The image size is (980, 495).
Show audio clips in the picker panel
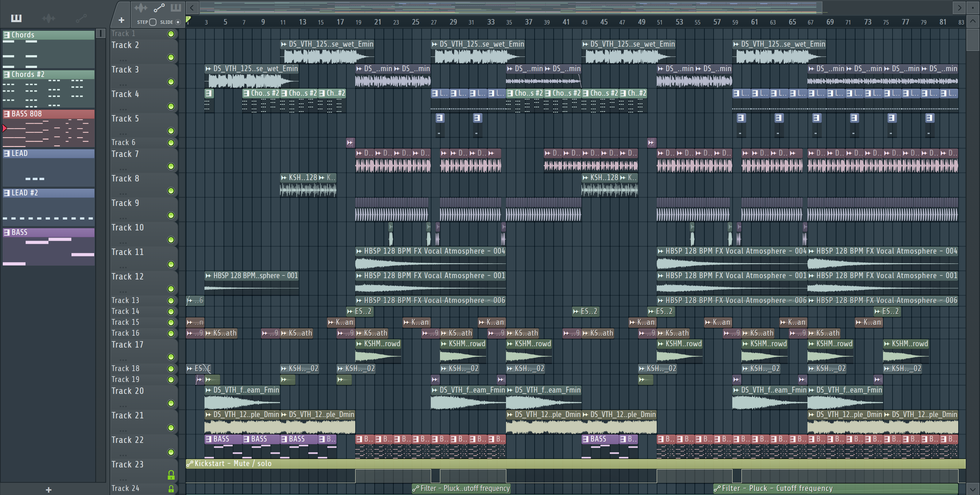pyautogui.click(x=49, y=18)
